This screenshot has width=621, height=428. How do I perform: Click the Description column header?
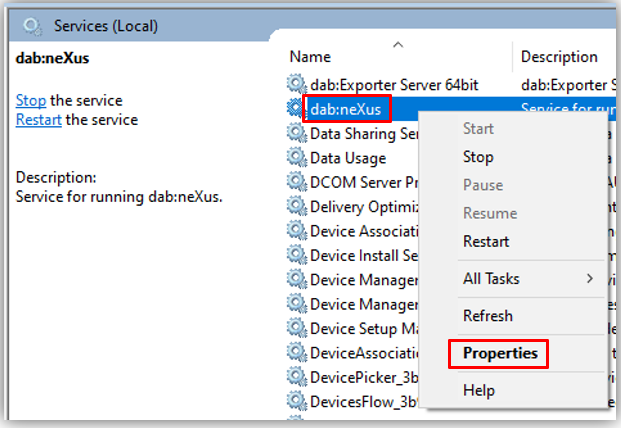[559, 57]
